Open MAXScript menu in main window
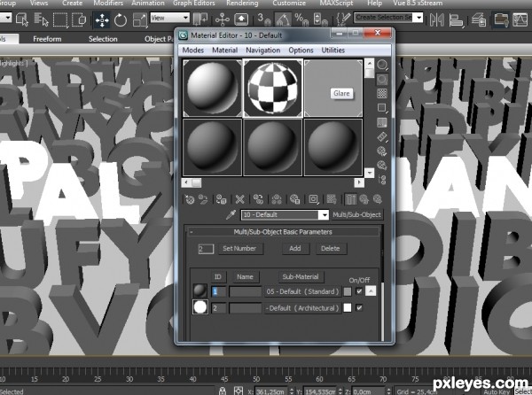Viewport: 532px width, 395px height. coord(336,4)
